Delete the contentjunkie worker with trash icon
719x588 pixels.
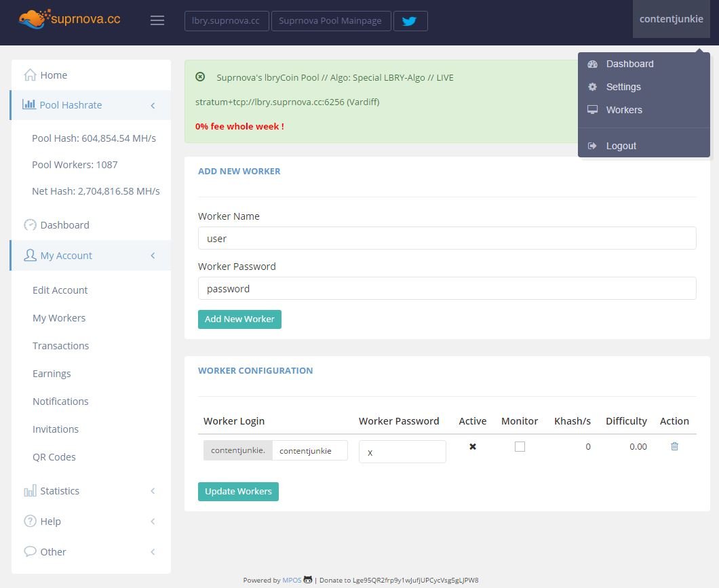674,446
